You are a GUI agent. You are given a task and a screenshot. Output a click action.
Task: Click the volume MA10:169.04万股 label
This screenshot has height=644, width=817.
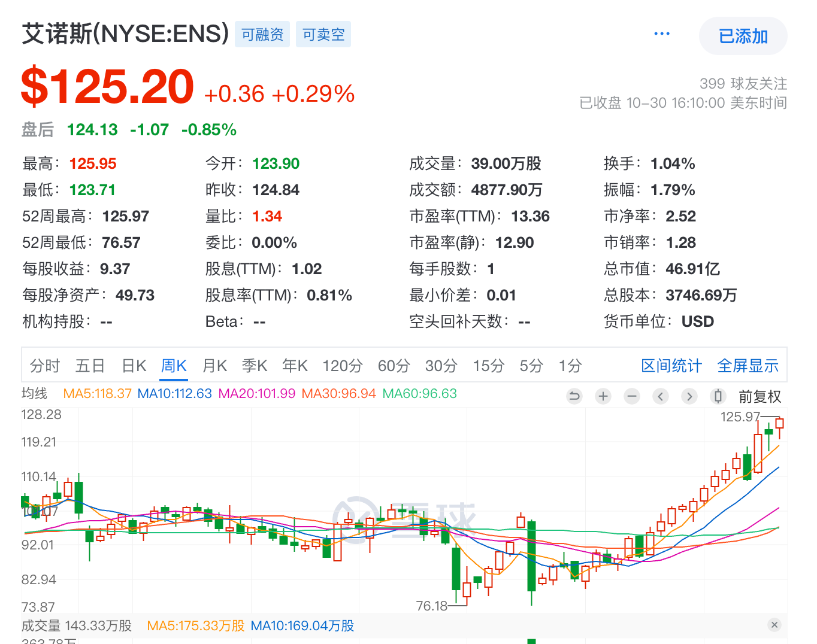coord(302,625)
